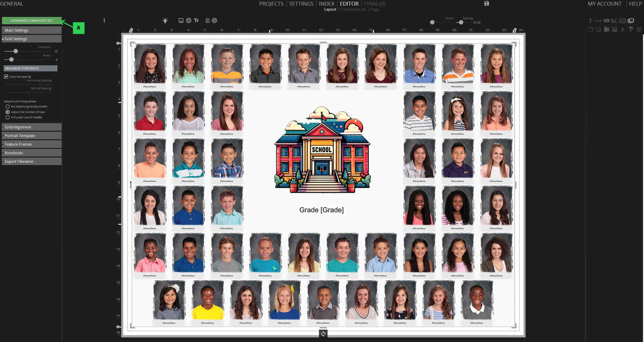Click the Maximize Portraits button
Screen dimensions: 644x342
(30, 69)
